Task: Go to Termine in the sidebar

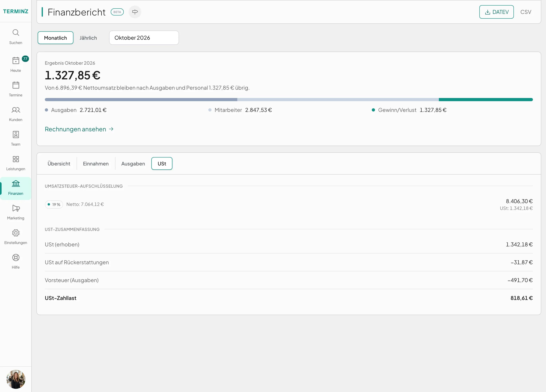Action: [x=16, y=89]
